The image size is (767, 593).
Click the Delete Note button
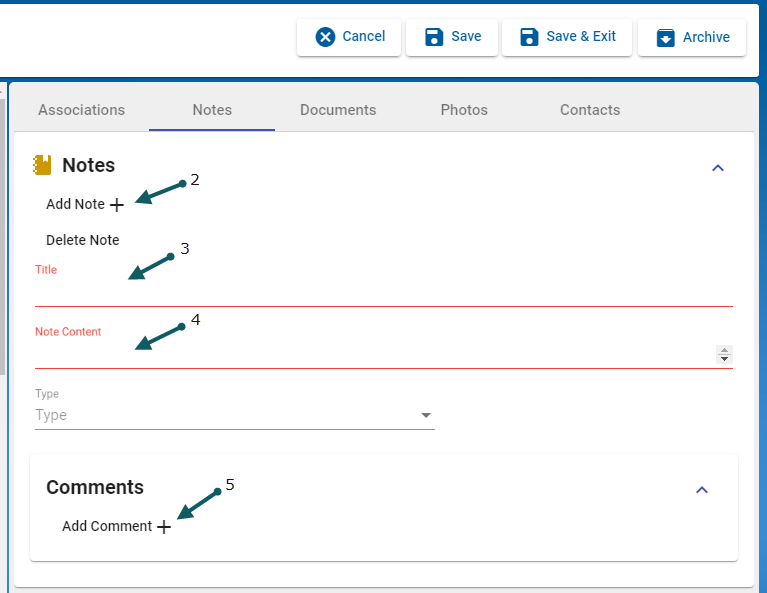pos(83,240)
